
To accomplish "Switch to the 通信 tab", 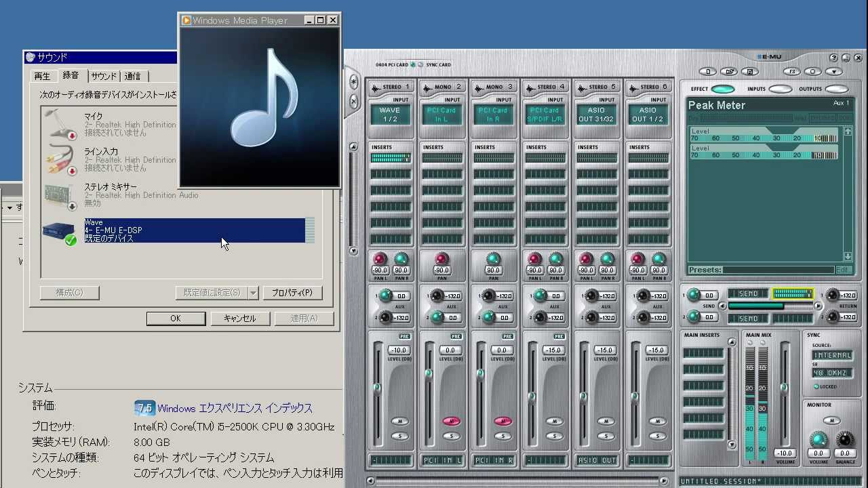I will click(x=133, y=77).
